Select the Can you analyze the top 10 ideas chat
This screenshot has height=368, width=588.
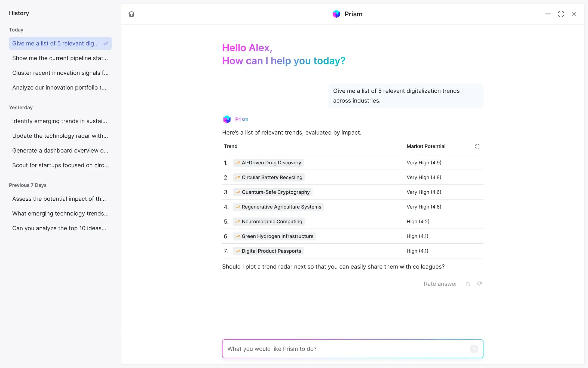click(x=59, y=228)
